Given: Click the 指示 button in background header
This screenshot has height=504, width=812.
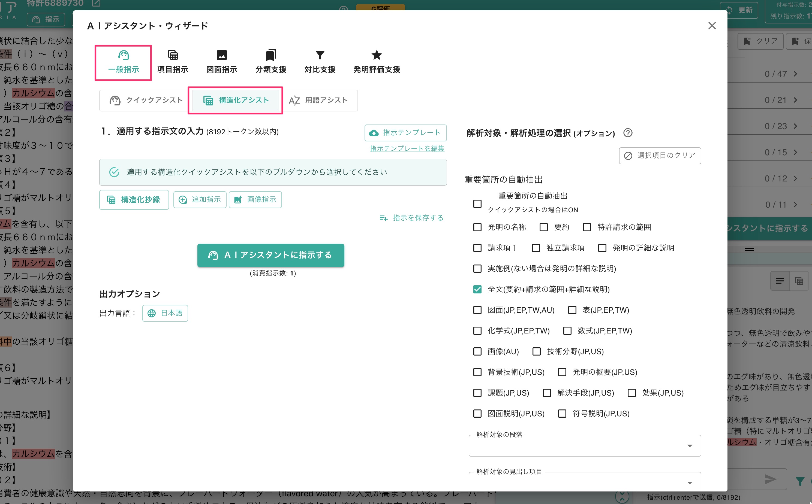Looking at the screenshot, I should tap(46, 19).
